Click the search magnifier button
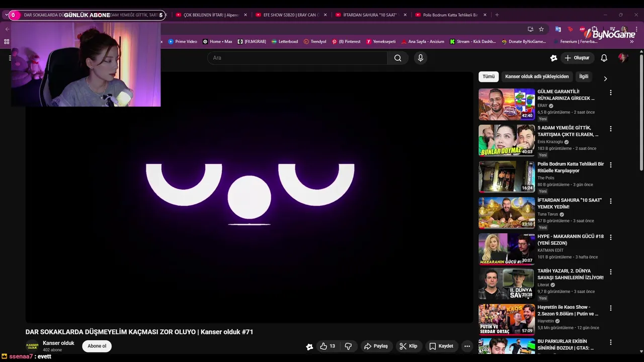 tap(397, 58)
